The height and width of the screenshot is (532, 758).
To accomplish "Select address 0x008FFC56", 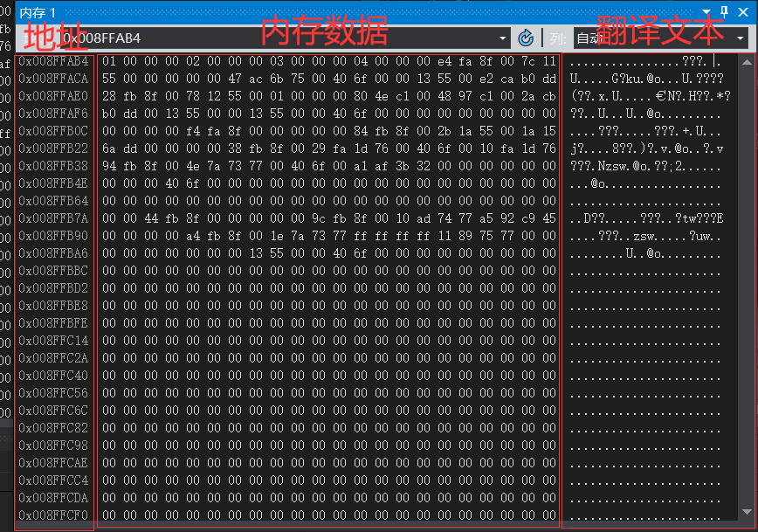I will [x=53, y=393].
